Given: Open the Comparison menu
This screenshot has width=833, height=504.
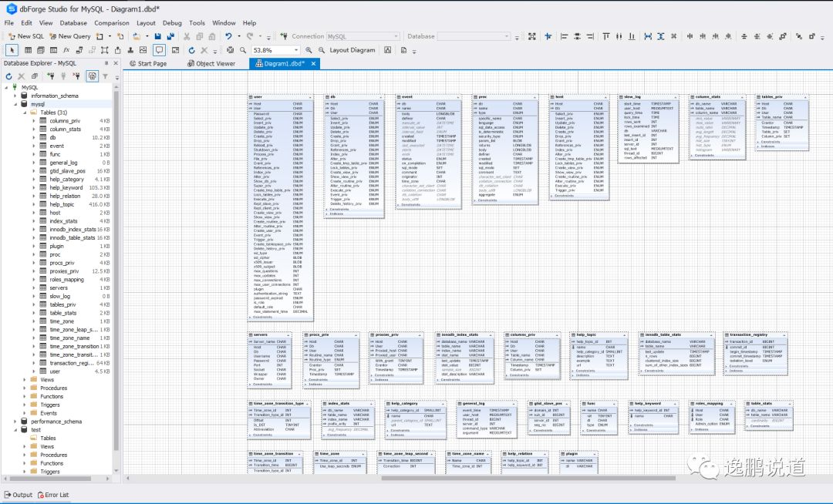Looking at the screenshot, I should point(112,23).
